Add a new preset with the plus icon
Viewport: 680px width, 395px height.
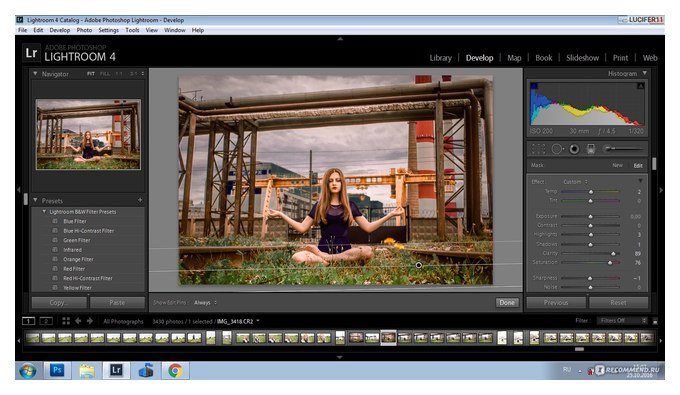click(x=140, y=200)
